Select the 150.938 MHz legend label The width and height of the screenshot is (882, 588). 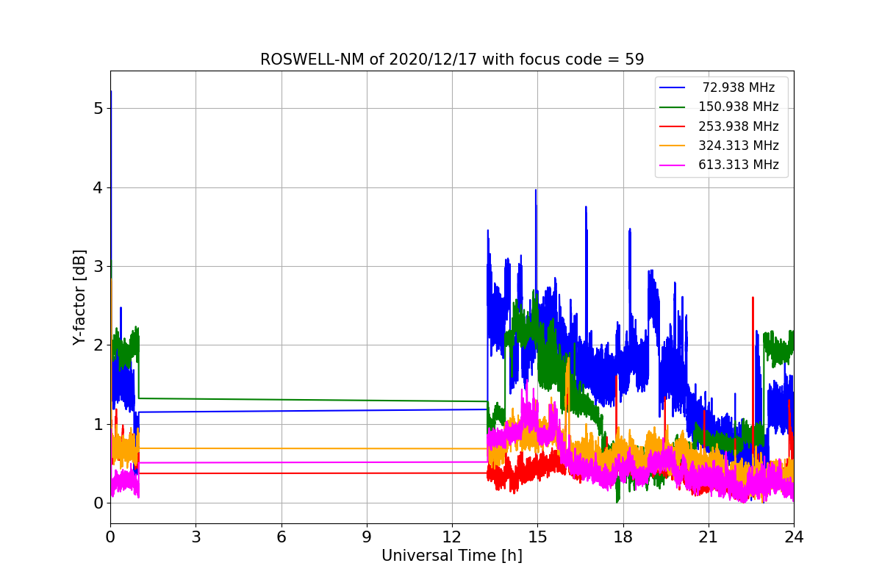[739, 107]
